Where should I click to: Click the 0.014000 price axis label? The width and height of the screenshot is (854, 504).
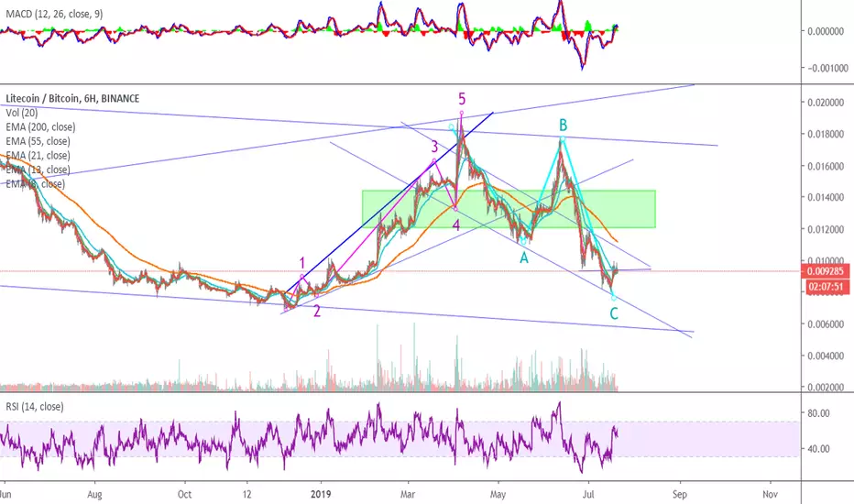826,197
